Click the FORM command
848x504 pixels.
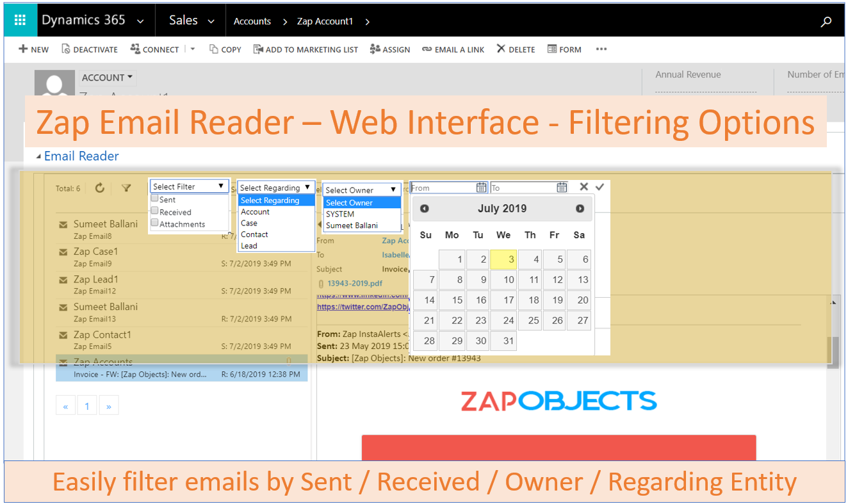pos(564,49)
